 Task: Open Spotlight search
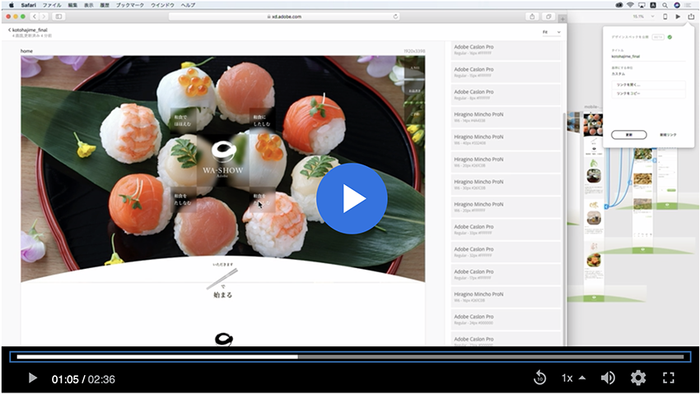[665, 5]
